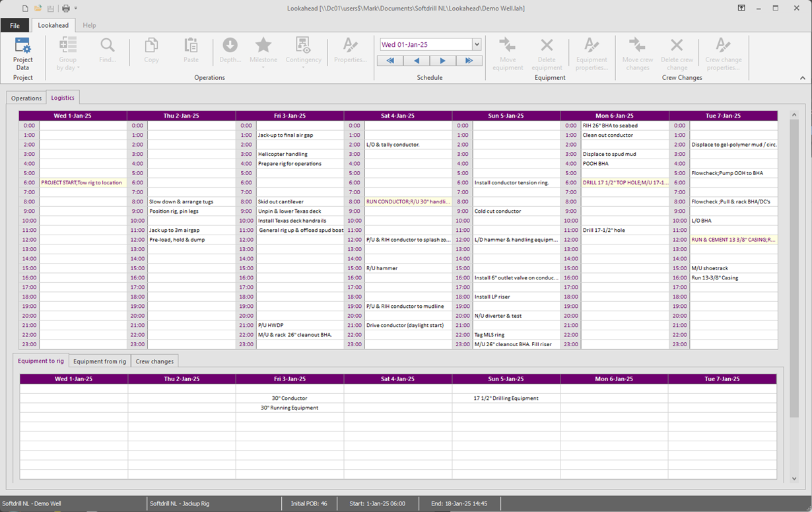Screen dimensions: 812x512
Task: Go to previous day in schedule
Action: coord(417,61)
